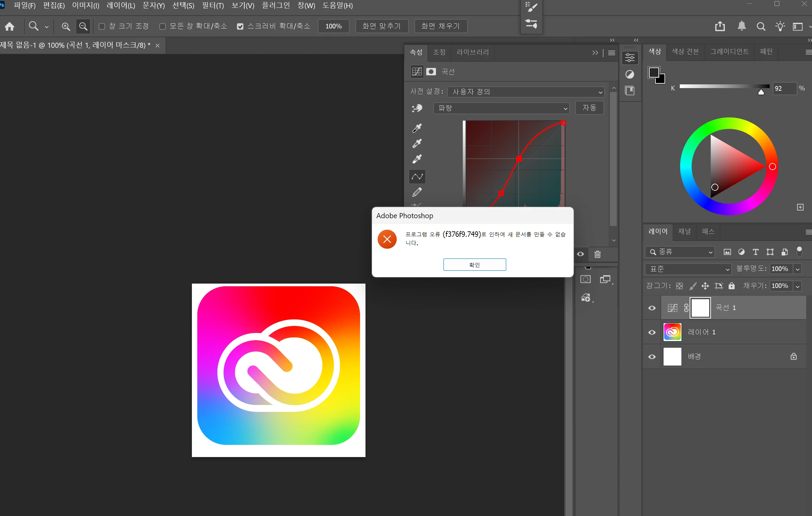The height and width of the screenshot is (516, 812).
Task: Click the black point eyedropper in Curves
Action: tap(417, 128)
